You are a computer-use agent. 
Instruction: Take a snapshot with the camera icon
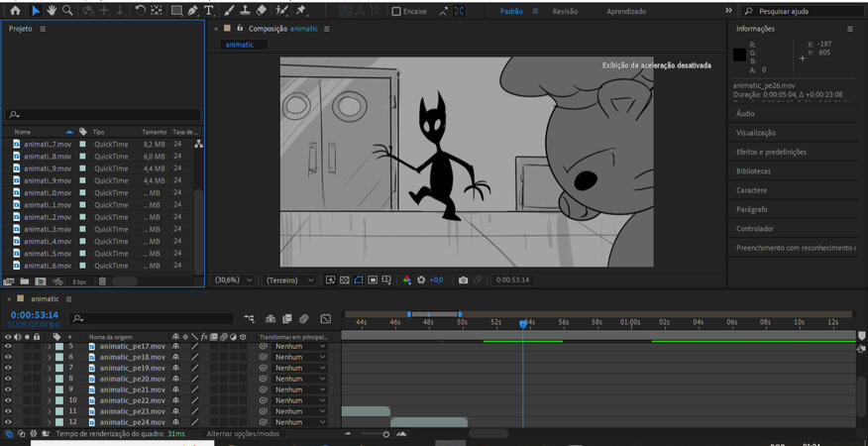tap(463, 280)
